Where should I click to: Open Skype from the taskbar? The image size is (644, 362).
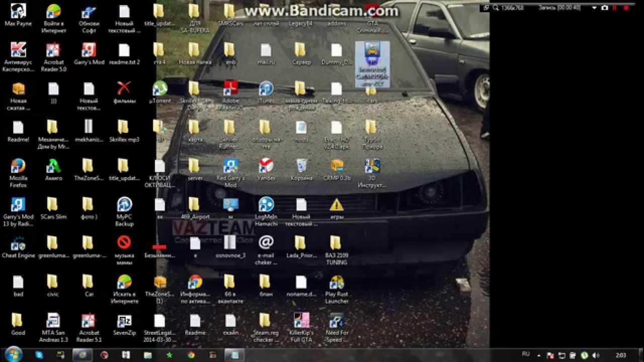[39, 354]
